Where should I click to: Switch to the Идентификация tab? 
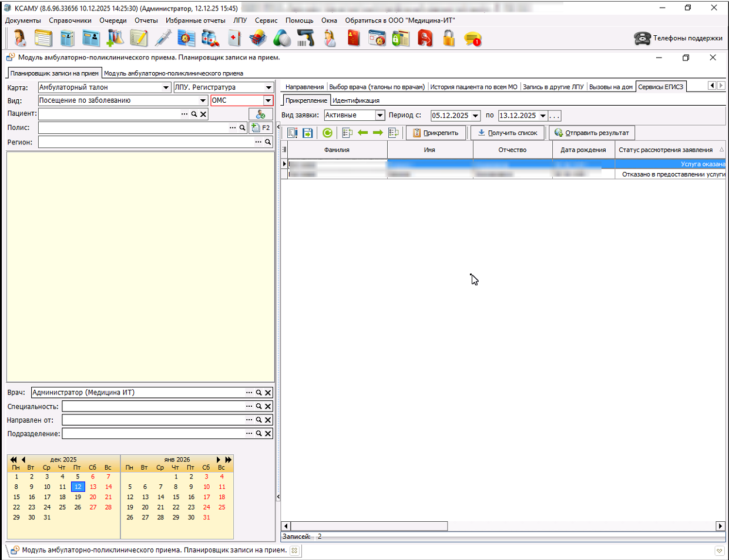coord(356,100)
